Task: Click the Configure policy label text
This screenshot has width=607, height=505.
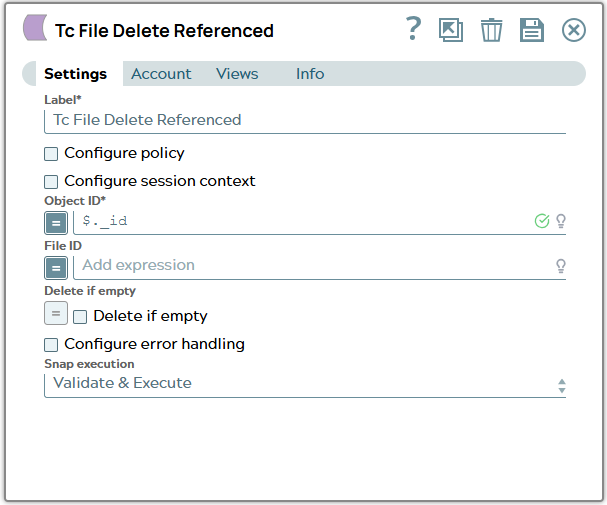Action: [x=124, y=153]
